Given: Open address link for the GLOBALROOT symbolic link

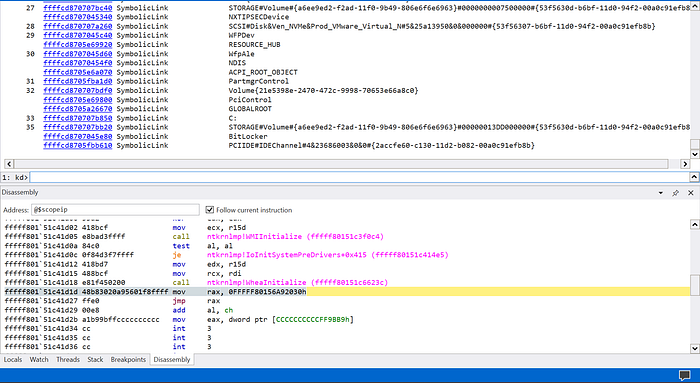Looking at the screenshot, I should 78,108.
